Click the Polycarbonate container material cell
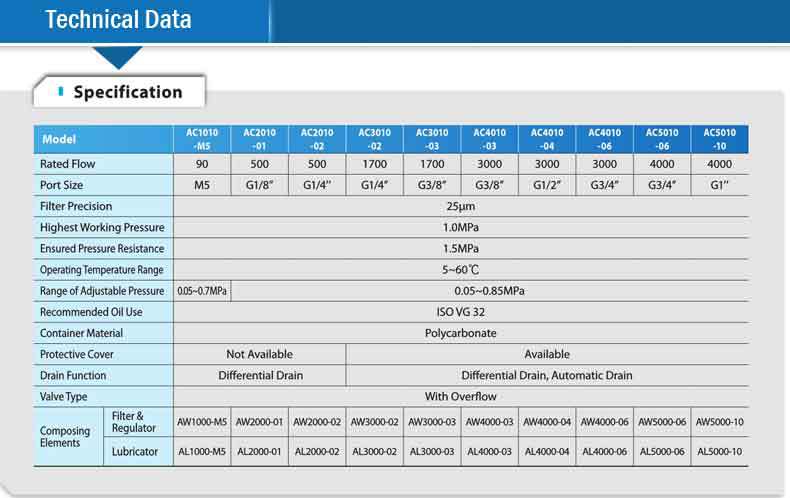The height and width of the screenshot is (498, 790). 461,333
